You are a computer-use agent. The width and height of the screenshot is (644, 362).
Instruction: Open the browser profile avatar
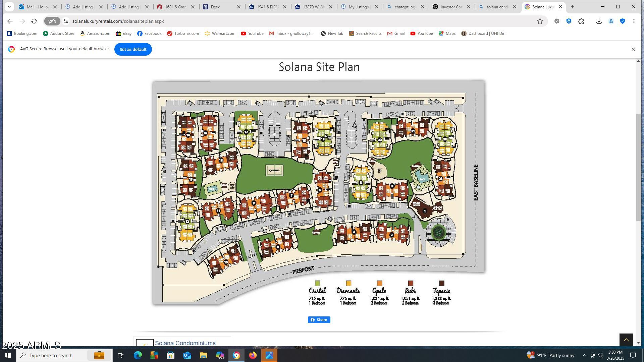[611, 21]
